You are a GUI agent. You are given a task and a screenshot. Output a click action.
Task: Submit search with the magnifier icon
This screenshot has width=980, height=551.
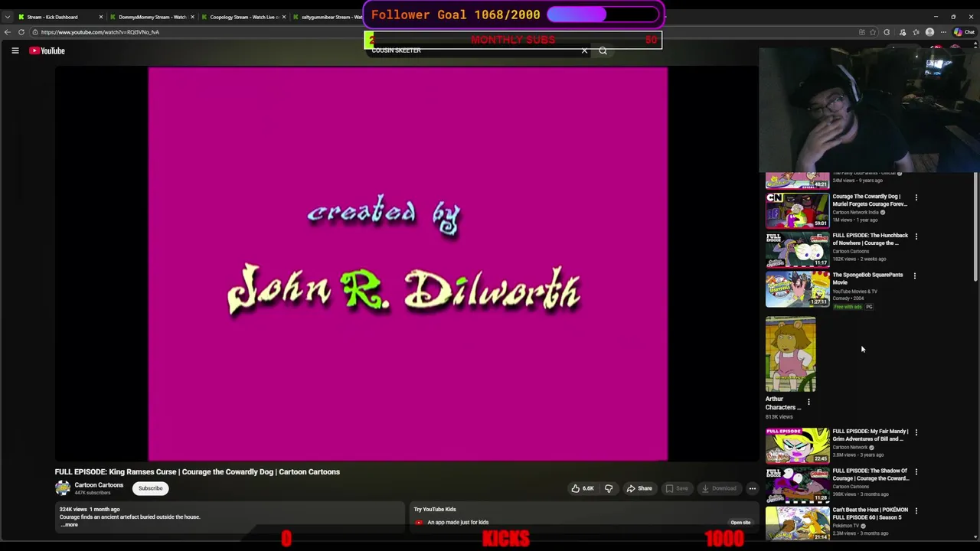click(x=603, y=51)
